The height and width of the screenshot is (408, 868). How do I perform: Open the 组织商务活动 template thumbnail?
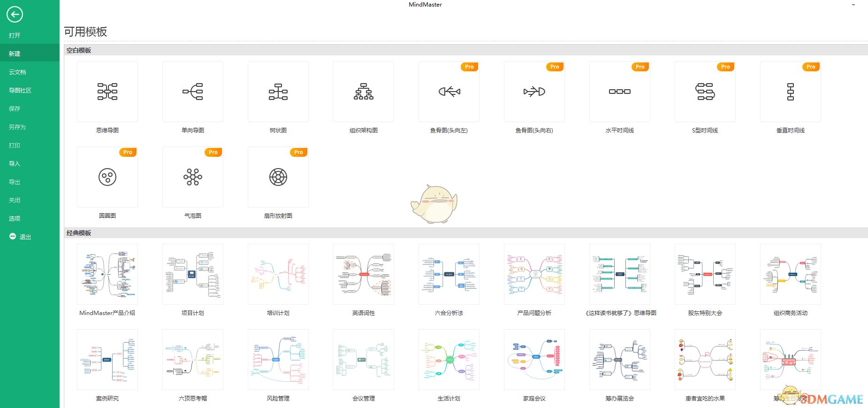791,274
